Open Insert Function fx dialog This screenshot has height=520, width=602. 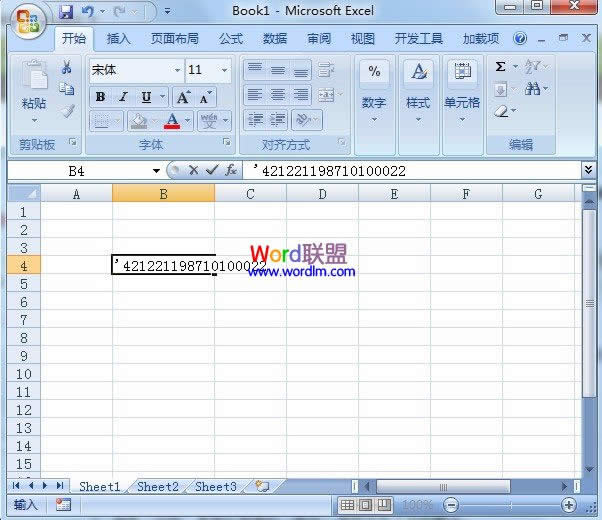[230, 171]
